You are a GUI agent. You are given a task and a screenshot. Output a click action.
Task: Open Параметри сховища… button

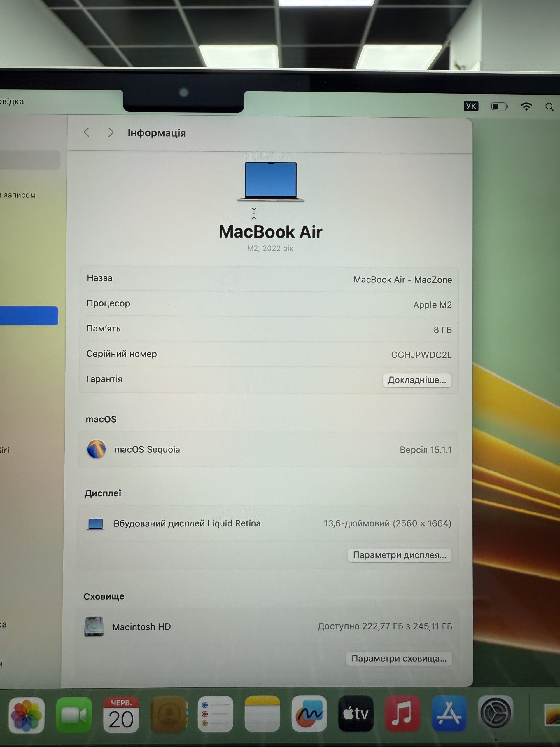(x=399, y=659)
